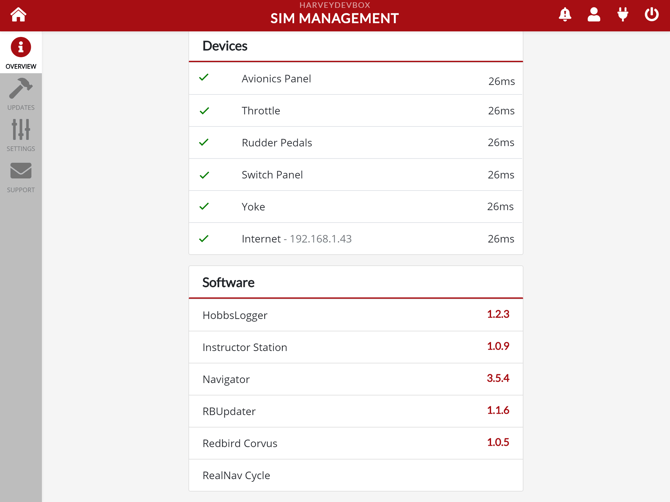670x502 pixels.
Task: Select the Overview info icon
Action: pos(21,47)
